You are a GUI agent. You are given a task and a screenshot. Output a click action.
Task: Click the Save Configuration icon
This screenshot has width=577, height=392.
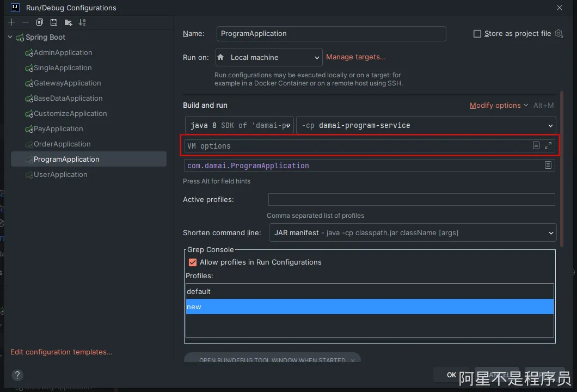point(54,22)
